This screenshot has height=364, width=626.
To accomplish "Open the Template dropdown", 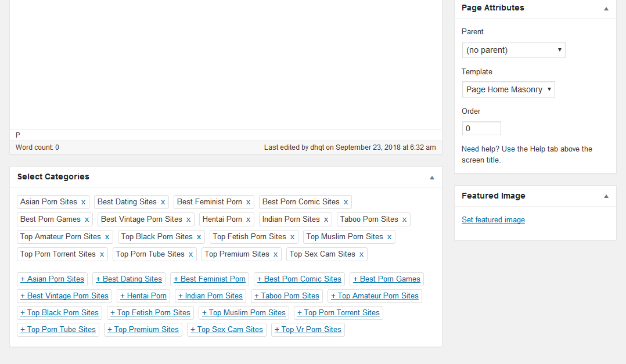I will pyautogui.click(x=508, y=89).
